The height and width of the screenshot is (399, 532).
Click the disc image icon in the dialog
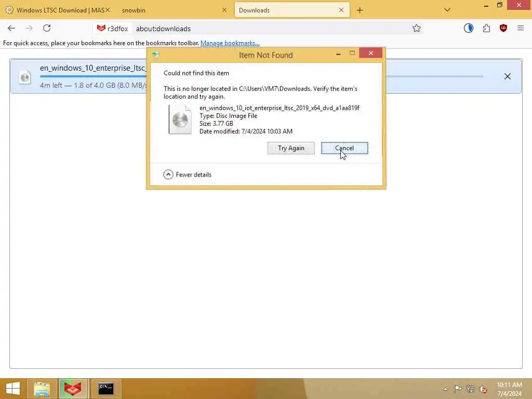(x=180, y=119)
